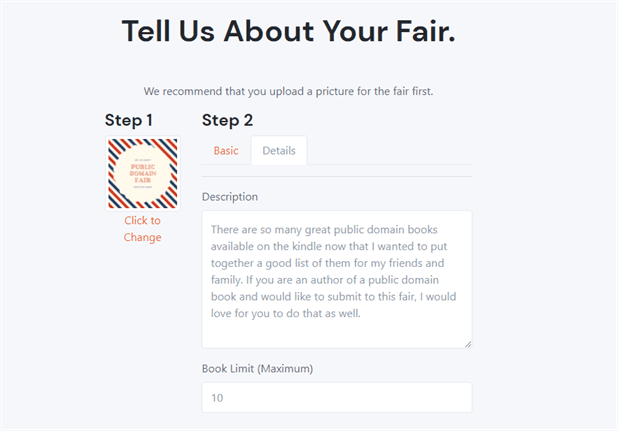
Task: Grab the Description box resize handle
Action: (x=466, y=343)
